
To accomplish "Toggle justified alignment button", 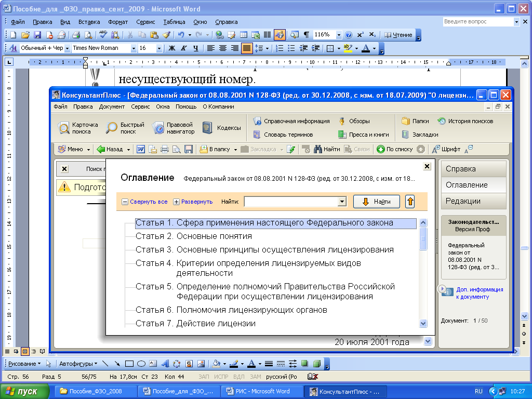I will [247, 48].
